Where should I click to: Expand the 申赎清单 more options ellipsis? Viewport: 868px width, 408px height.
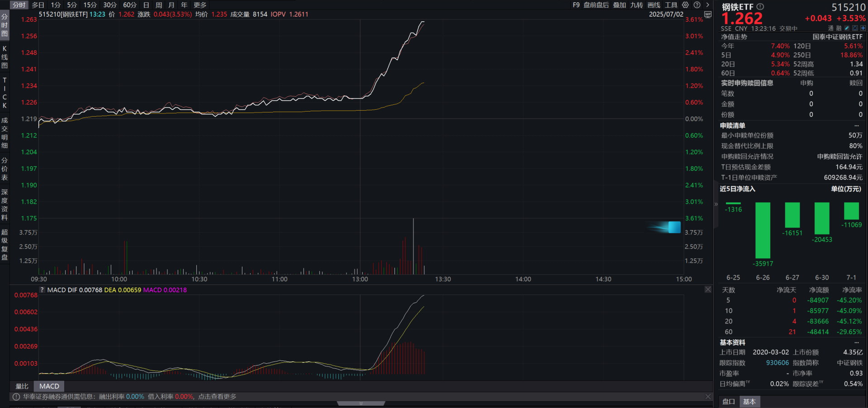coord(856,126)
